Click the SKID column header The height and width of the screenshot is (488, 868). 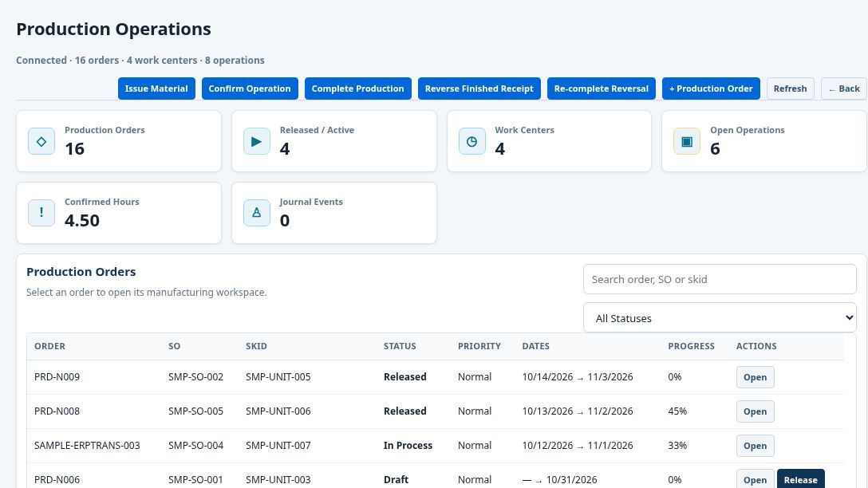click(256, 346)
